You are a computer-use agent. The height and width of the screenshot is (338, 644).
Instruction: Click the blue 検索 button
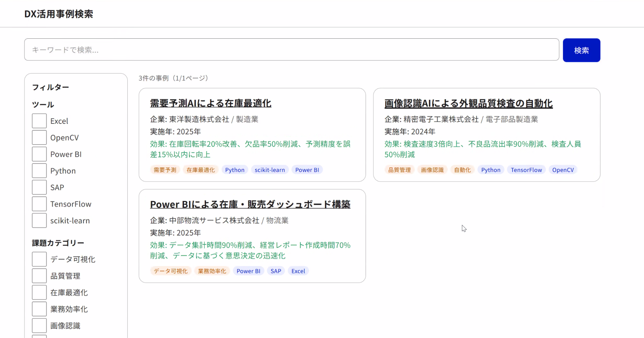pos(581,50)
